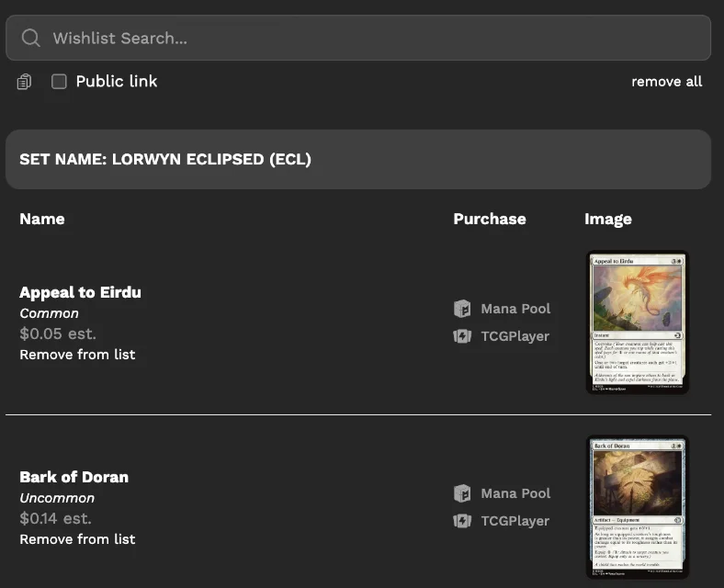Viewport: 724px width, 588px height.
Task: Open Mana Pool link for Appeal to Eirdu
Action: [x=515, y=309]
